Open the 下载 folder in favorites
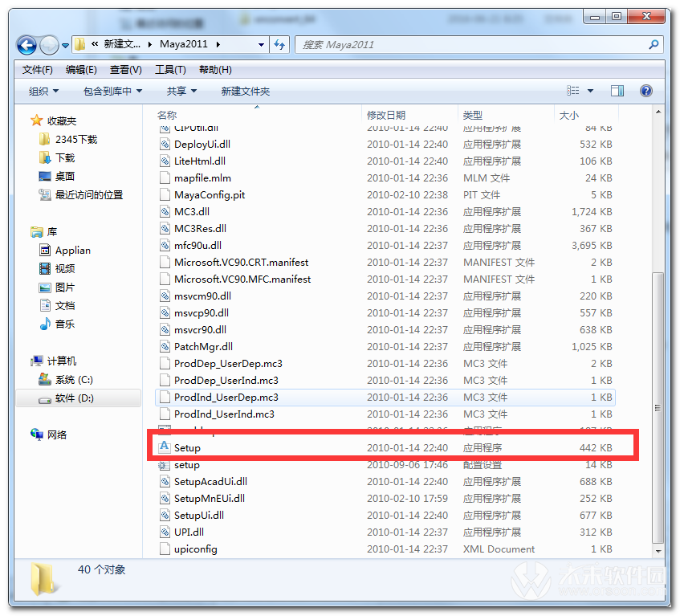The image size is (680, 616). click(57, 158)
